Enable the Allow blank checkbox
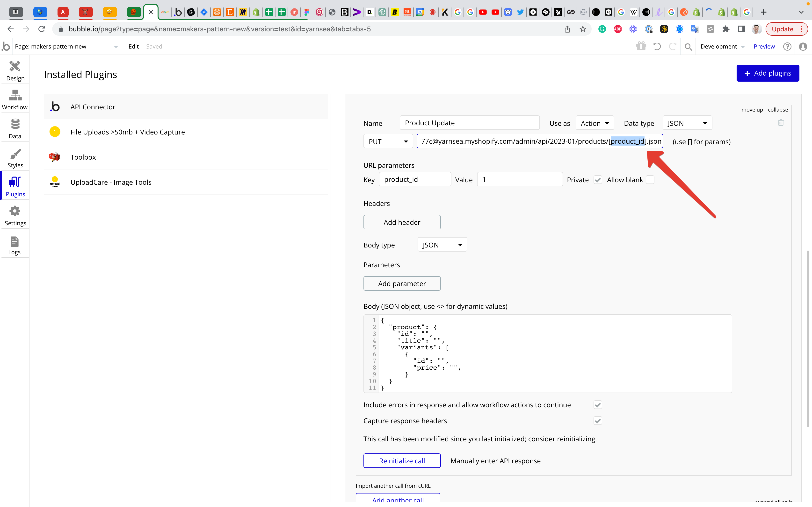812x507 pixels. click(x=650, y=180)
